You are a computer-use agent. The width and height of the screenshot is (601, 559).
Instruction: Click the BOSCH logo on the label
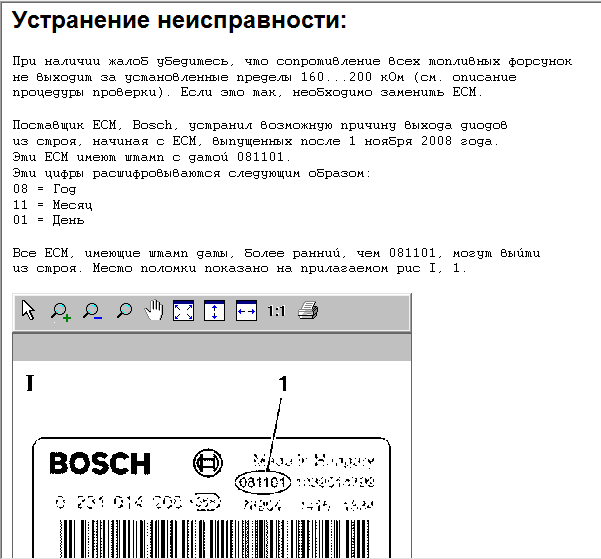pos(100,464)
